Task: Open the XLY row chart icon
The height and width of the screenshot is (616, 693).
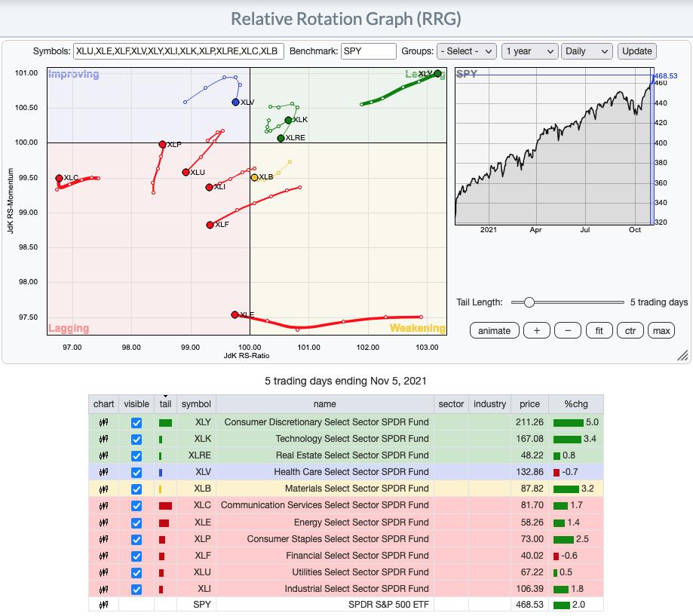Action: click(103, 422)
